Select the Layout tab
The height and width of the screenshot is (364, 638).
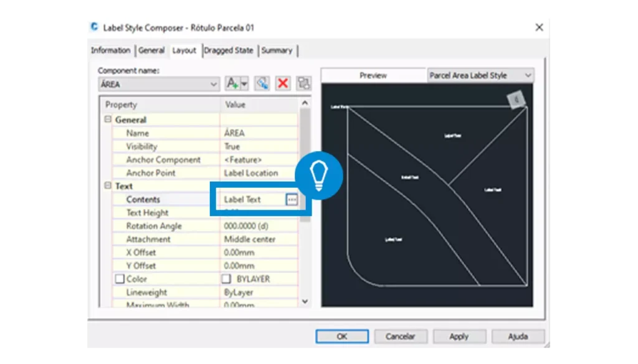(x=184, y=50)
